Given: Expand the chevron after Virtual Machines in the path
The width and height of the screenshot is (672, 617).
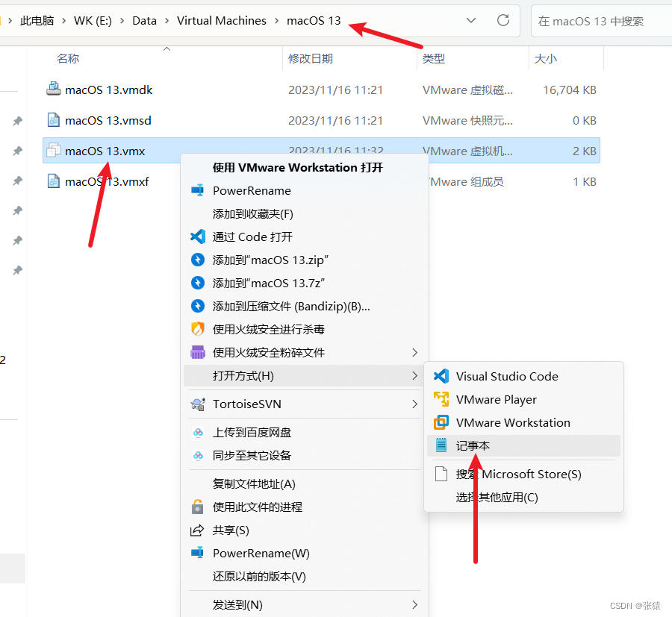Looking at the screenshot, I should (x=276, y=21).
